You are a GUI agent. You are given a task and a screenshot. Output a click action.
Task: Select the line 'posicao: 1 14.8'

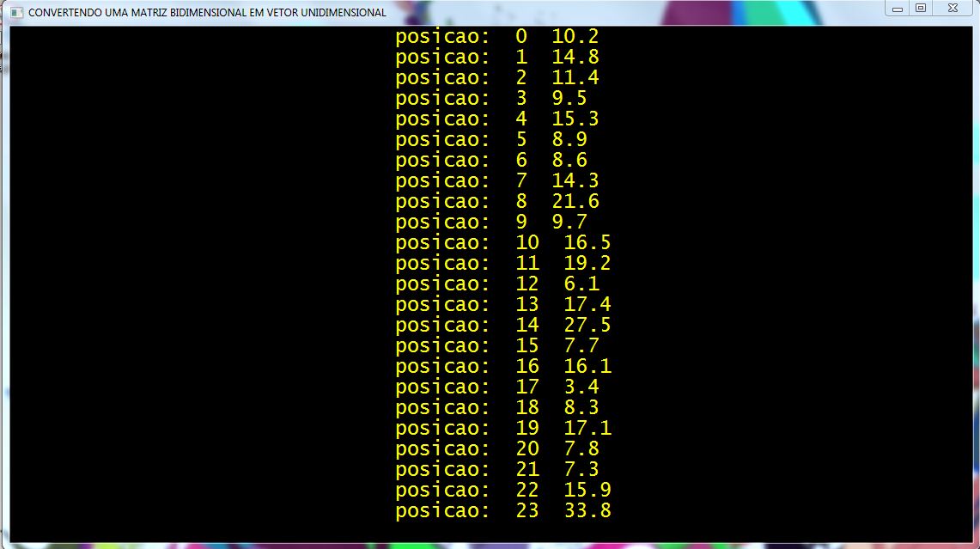click(x=497, y=58)
